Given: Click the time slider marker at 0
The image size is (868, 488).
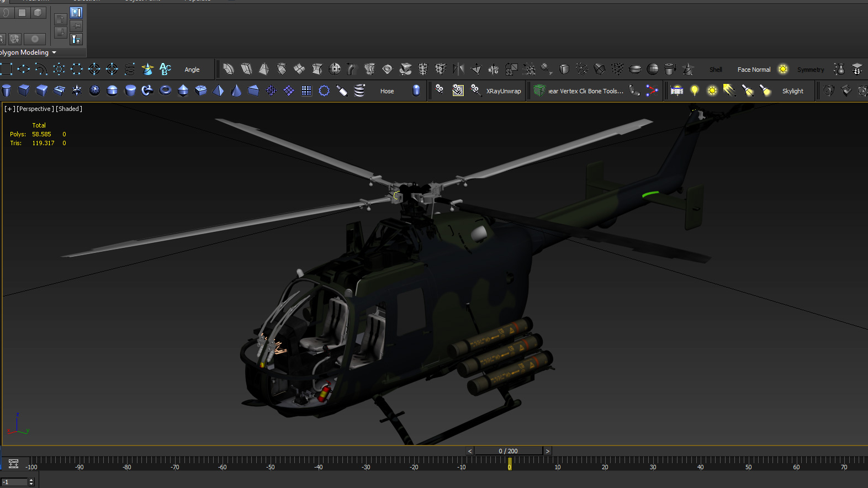Looking at the screenshot, I should tap(510, 465).
